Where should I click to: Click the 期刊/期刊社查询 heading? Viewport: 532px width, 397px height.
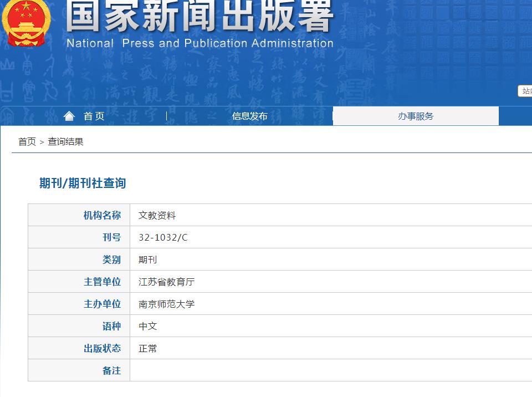pyautogui.click(x=81, y=184)
